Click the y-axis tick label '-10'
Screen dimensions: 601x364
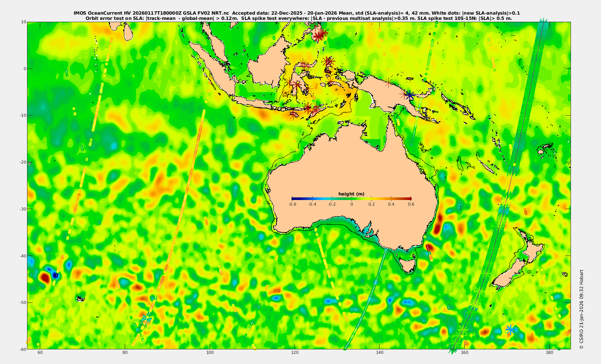click(x=23, y=115)
